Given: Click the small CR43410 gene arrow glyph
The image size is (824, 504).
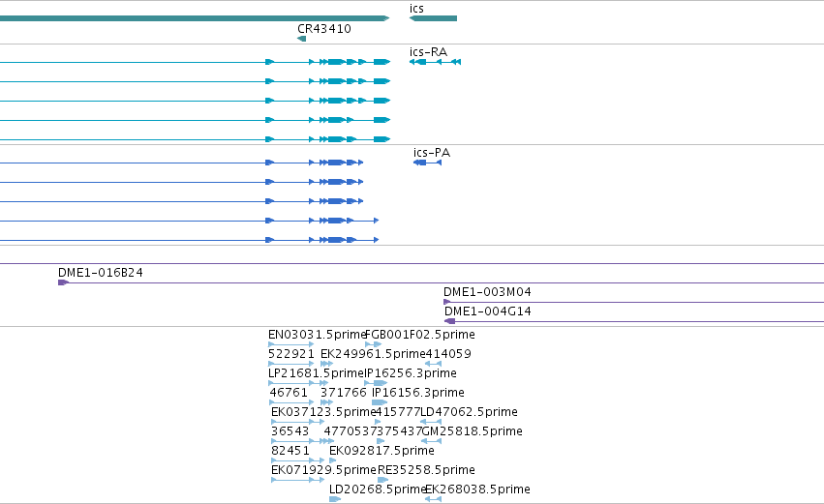Looking at the screenshot, I should click(x=302, y=39).
